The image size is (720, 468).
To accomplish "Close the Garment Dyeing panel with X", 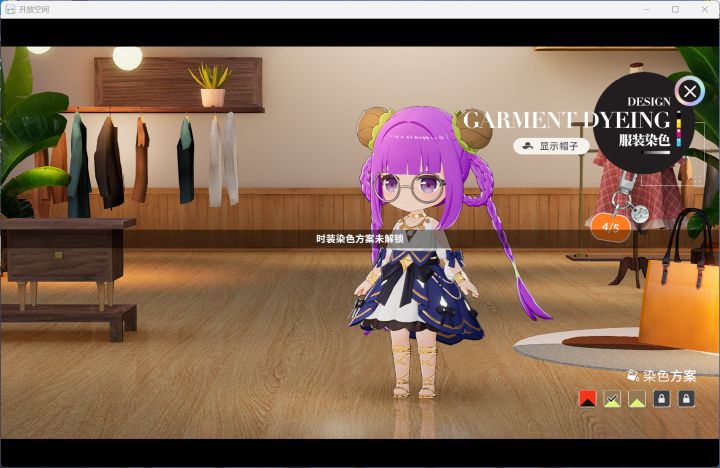I will [690, 91].
